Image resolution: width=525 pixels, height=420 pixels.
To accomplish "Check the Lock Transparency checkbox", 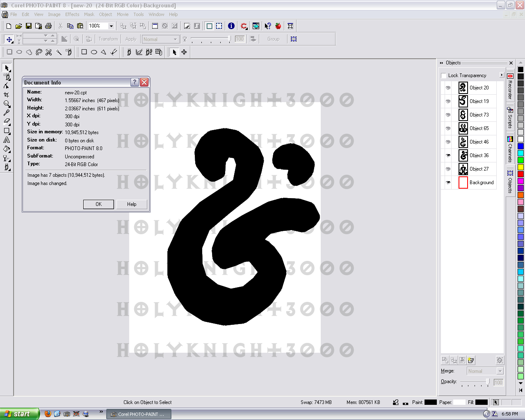I will tap(443, 75).
